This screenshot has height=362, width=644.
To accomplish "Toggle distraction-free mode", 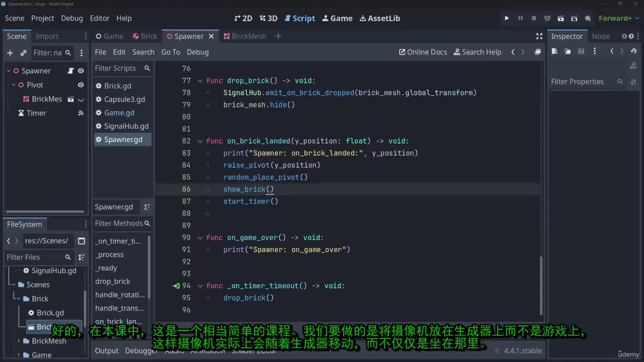I will point(539,36).
